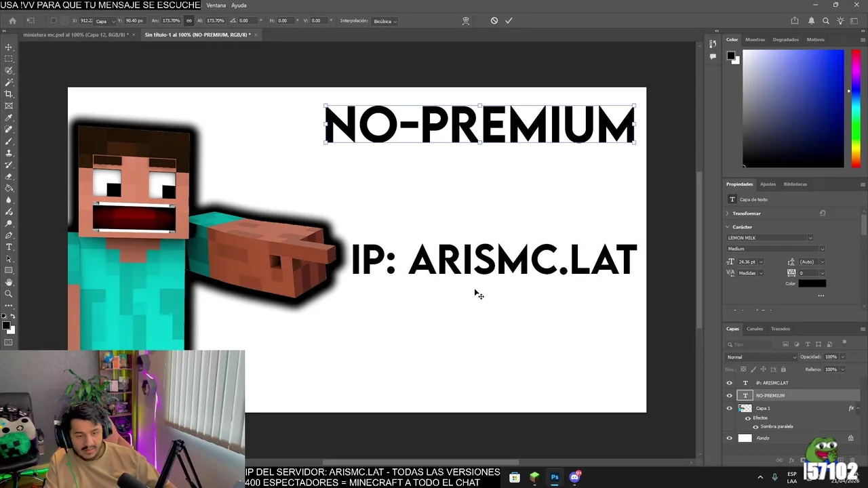
Task: Toggle the link for width and height
Action: point(189,21)
